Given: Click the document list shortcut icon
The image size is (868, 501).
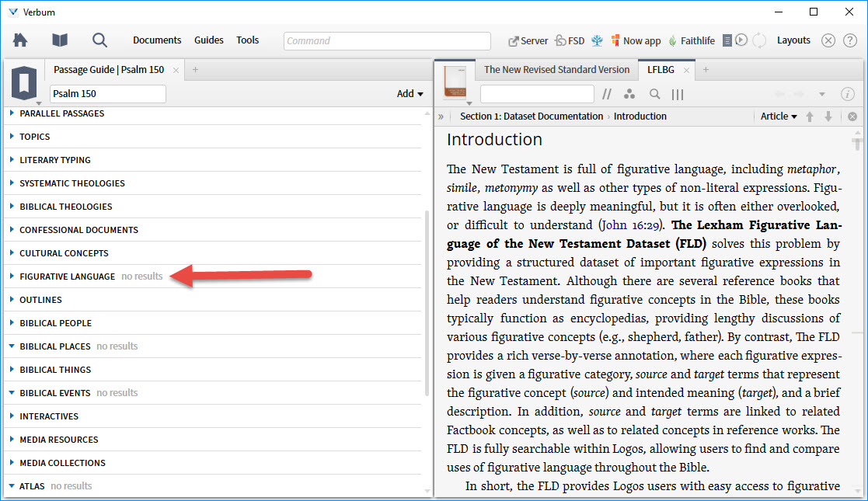Looking at the screenshot, I should (x=727, y=40).
